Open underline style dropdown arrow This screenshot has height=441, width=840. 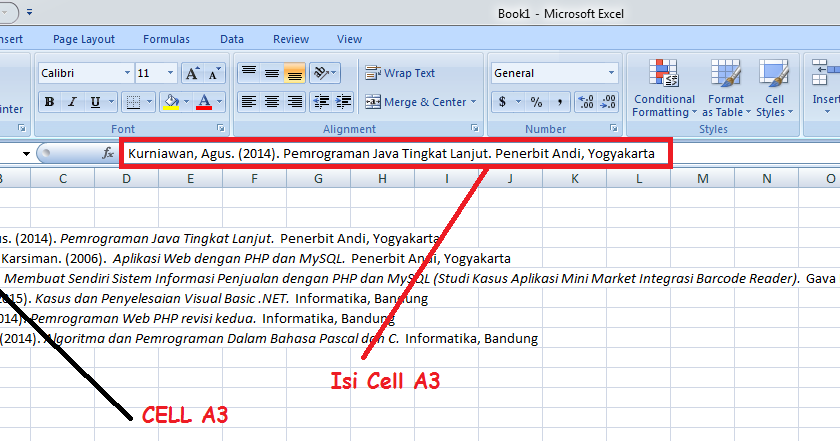coord(111,102)
